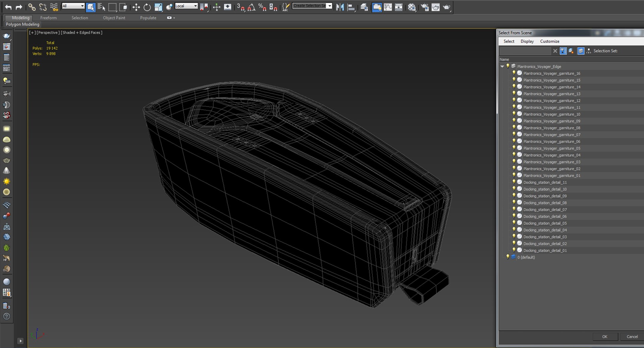Click Cancel in Select From Scene

point(632,337)
